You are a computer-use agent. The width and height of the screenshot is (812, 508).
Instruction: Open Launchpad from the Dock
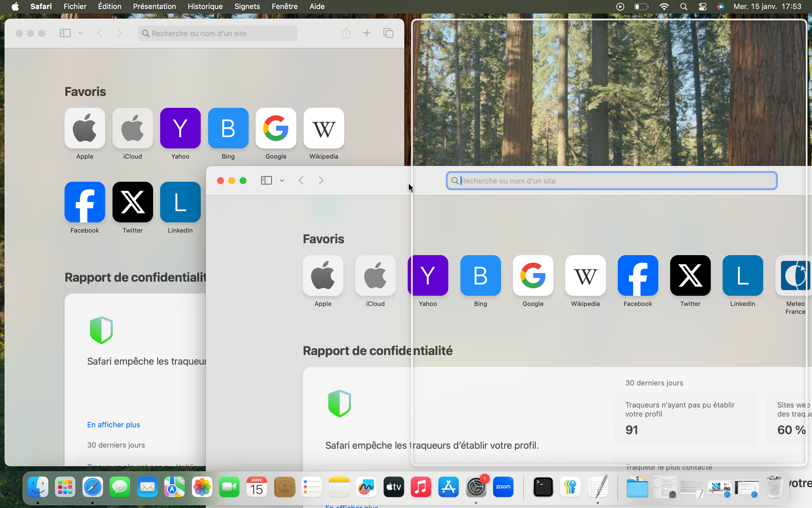(x=65, y=487)
